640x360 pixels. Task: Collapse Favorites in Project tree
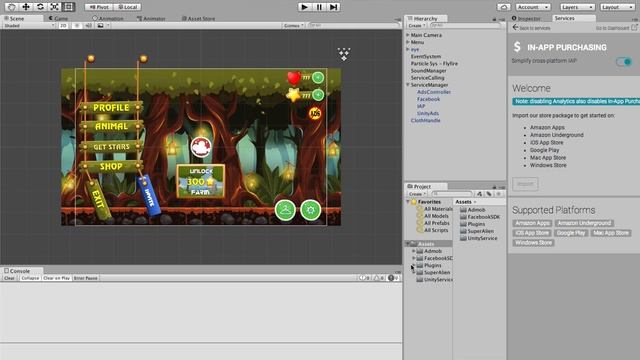(408, 202)
